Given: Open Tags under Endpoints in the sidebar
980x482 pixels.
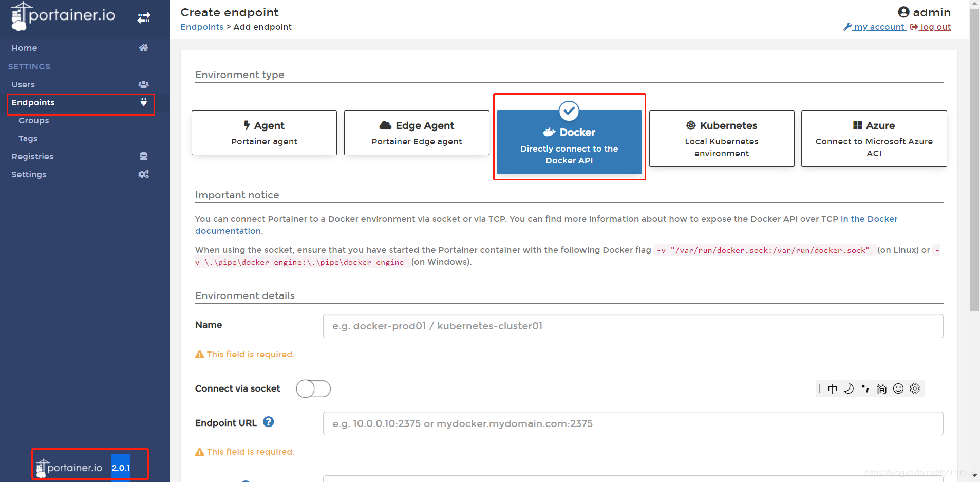Looking at the screenshot, I should (x=28, y=138).
